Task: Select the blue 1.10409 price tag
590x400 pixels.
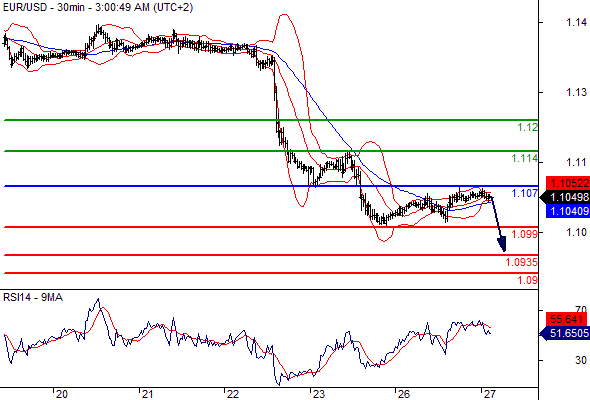Action: [x=568, y=211]
